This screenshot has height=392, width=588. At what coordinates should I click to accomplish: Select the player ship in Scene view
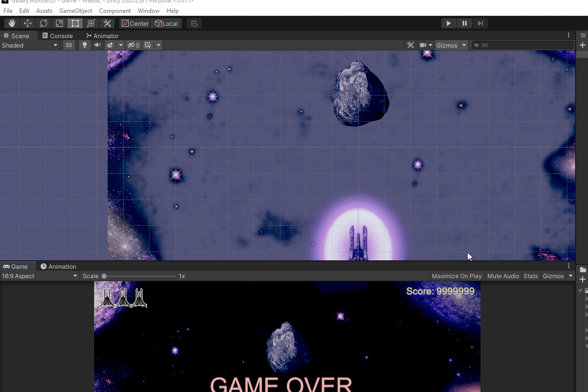pyautogui.click(x=358, y=243)
